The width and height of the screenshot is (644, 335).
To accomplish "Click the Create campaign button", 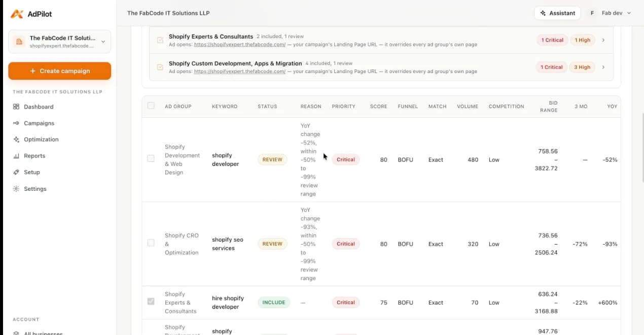I will [59, 71].
